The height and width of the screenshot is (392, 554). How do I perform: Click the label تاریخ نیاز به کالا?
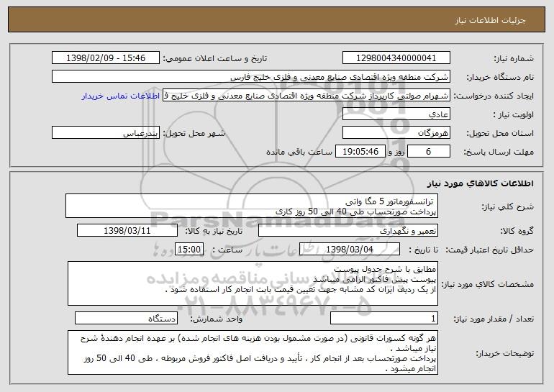click(214, 232)
